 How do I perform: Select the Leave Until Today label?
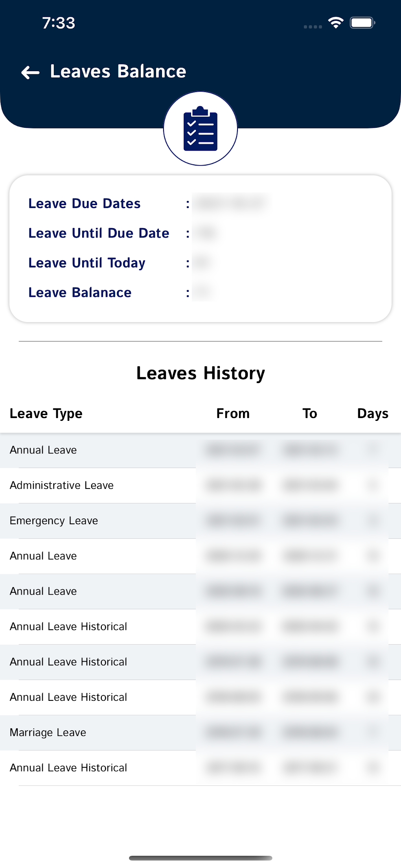(x=87, y=263)
